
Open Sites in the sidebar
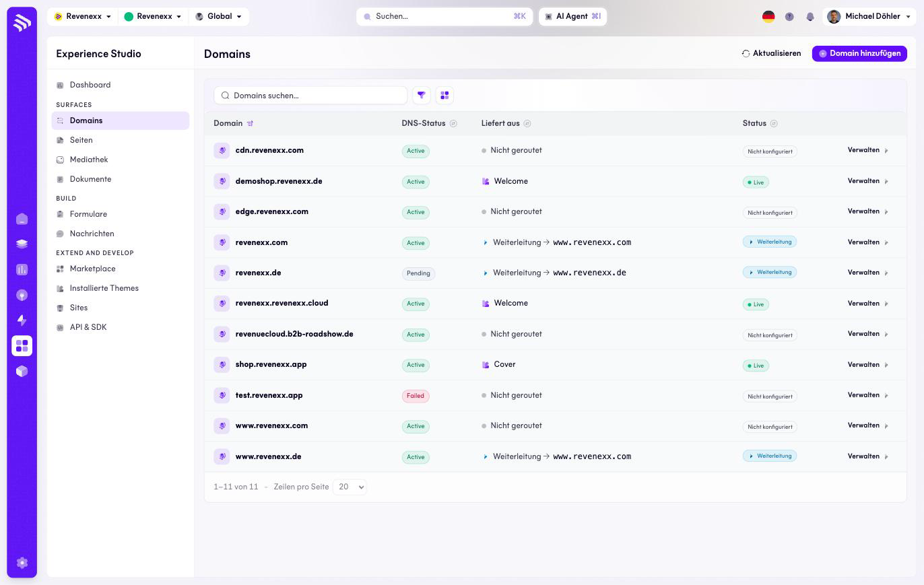[x=121, y=308]
